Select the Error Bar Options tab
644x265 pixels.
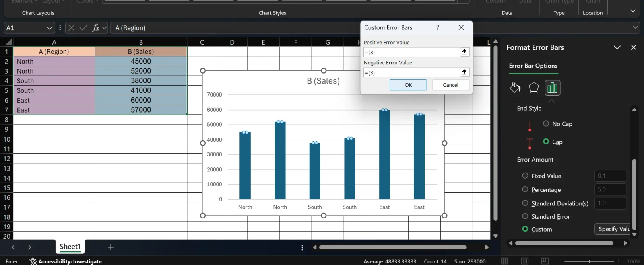click(533, 66)
